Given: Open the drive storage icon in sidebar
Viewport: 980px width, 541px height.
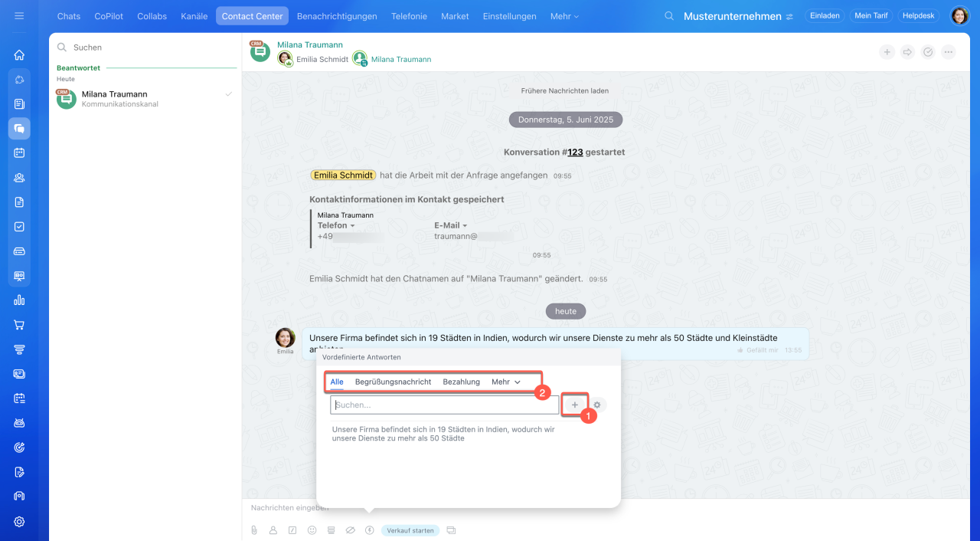Looking at the screenshot, I should pyautogui.click(x=19, y=251).
